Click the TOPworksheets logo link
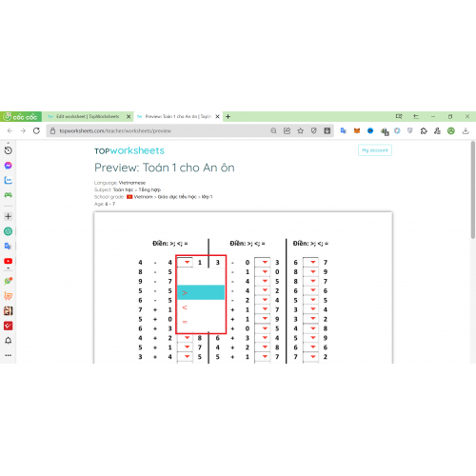Viewport: 476px width, 476px height. [129, 150]
